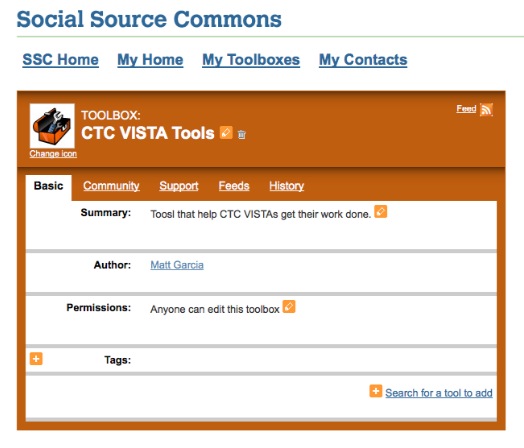
Task: Click the toolbox icon image
Action: click(52, 126)
